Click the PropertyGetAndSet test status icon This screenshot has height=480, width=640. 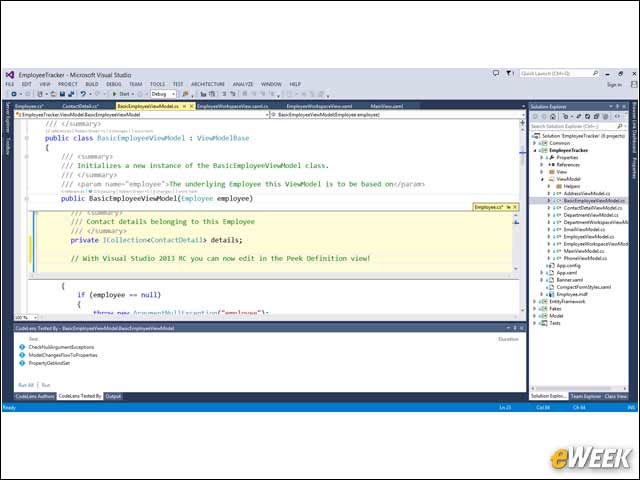[22, 362]
